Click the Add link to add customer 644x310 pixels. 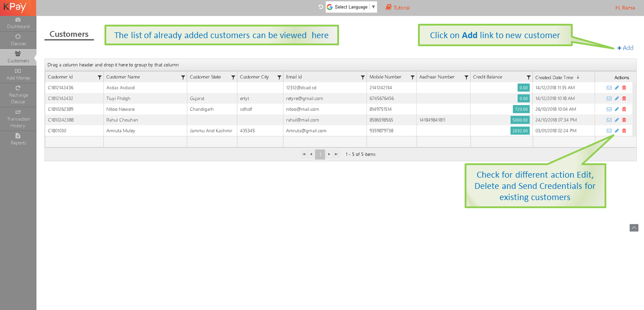[625, 48]
